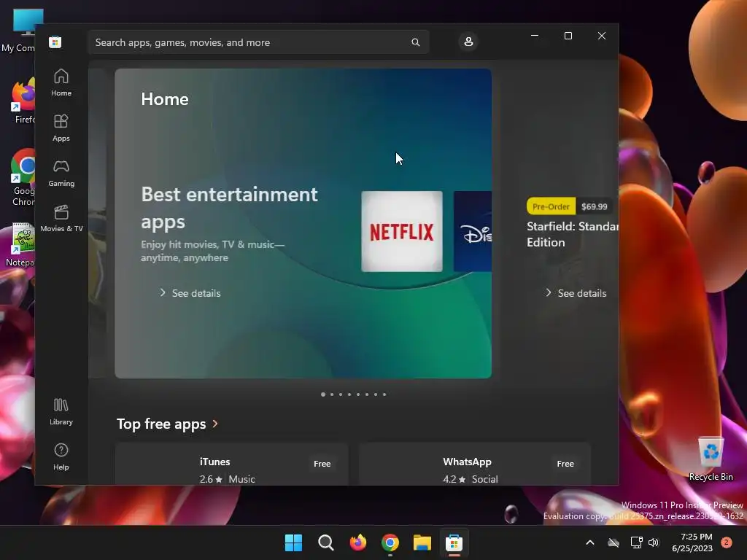
Task: Click the search magnifier icon in Store
Action: tap(415, 42)
